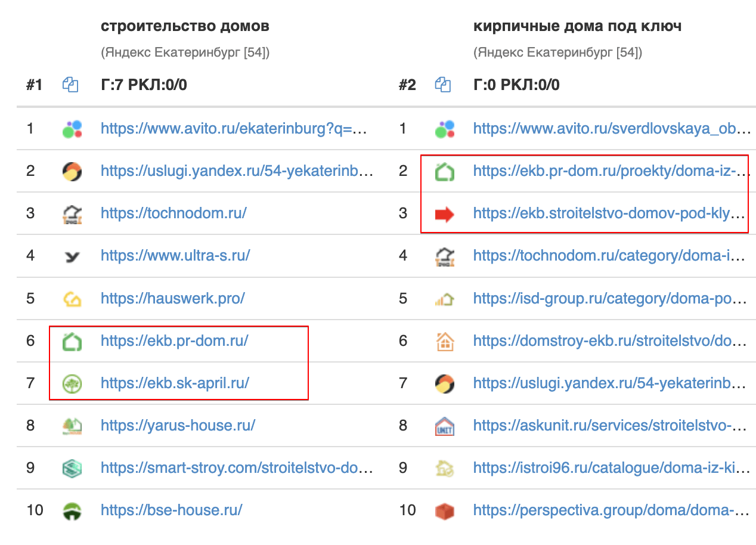Click the bse-house green favicon
Image resolution: width=756 pixels, height=545 pixels.
72,511
